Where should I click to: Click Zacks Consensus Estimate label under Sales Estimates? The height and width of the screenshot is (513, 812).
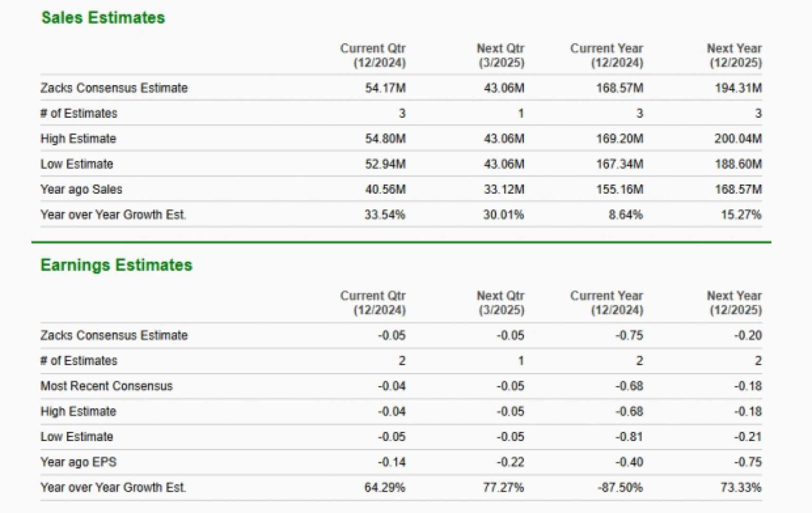114,88
